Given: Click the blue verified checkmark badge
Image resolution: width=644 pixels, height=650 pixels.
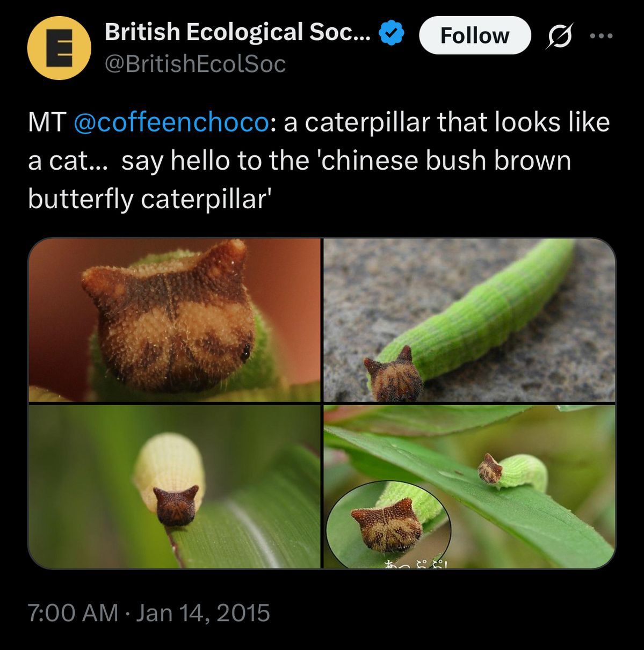Looking at the screenshot, I should pos(392,33).
